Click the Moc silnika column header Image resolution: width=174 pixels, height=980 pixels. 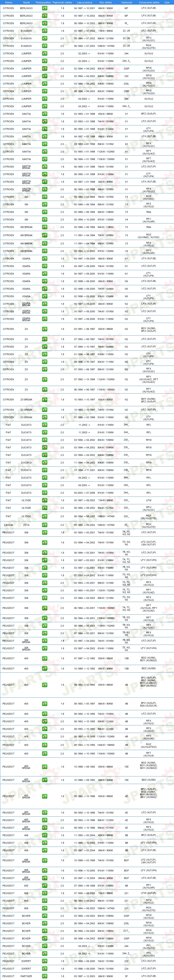click(x=106, y=2)
